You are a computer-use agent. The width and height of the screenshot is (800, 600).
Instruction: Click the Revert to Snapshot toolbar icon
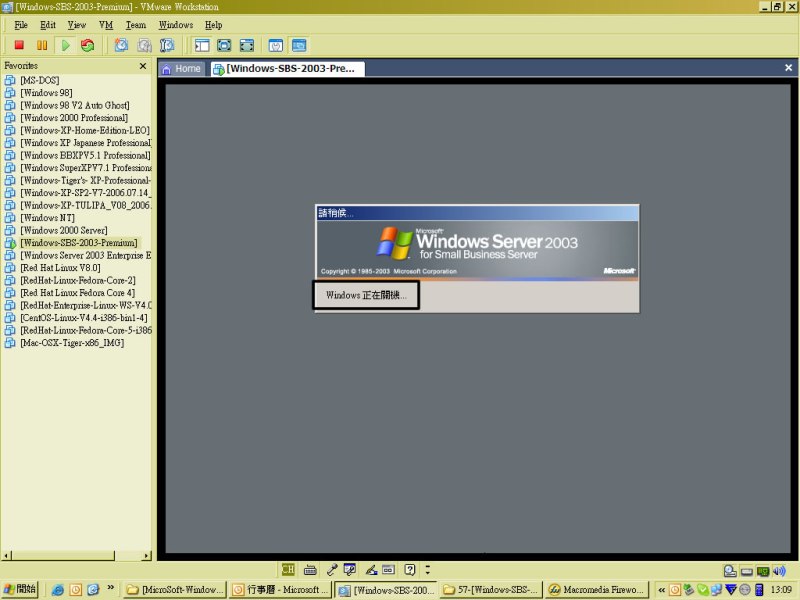(144, 45)
